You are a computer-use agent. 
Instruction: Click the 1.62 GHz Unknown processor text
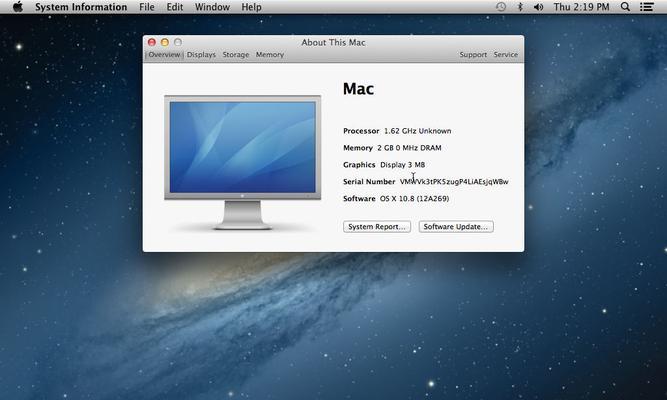417,131
